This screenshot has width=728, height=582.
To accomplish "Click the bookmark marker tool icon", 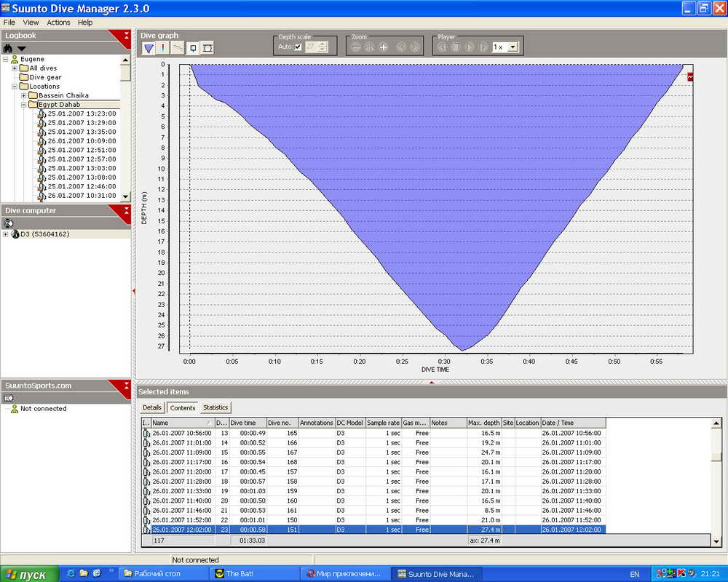I will coord(193,48).
